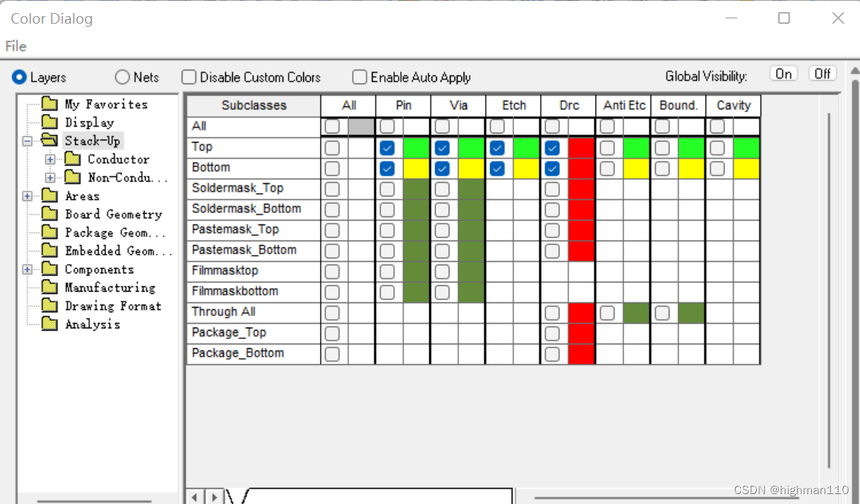860x504 pixels.
Task: Select the Layers radio button
Action: pyautogui.click(x=19, y=77)
